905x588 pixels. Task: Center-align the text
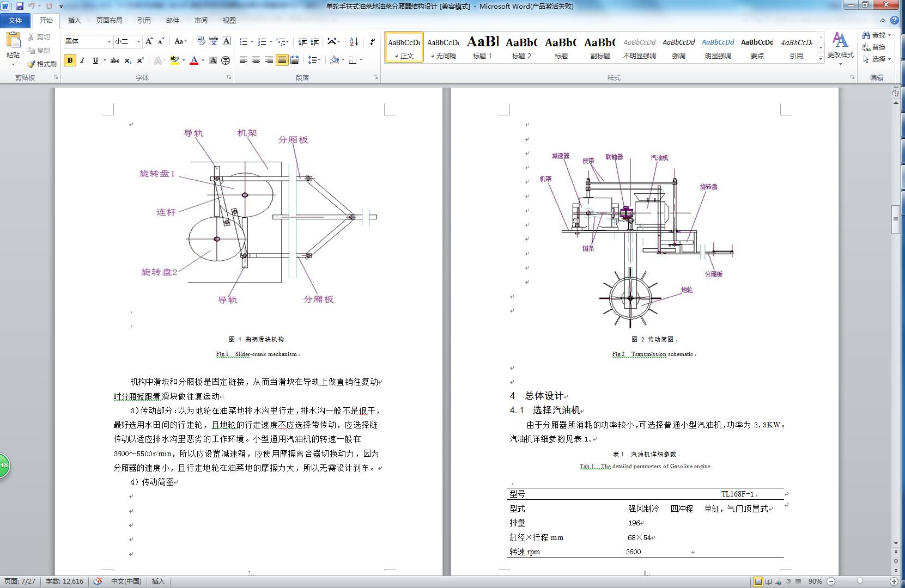[x=256, y=60]
